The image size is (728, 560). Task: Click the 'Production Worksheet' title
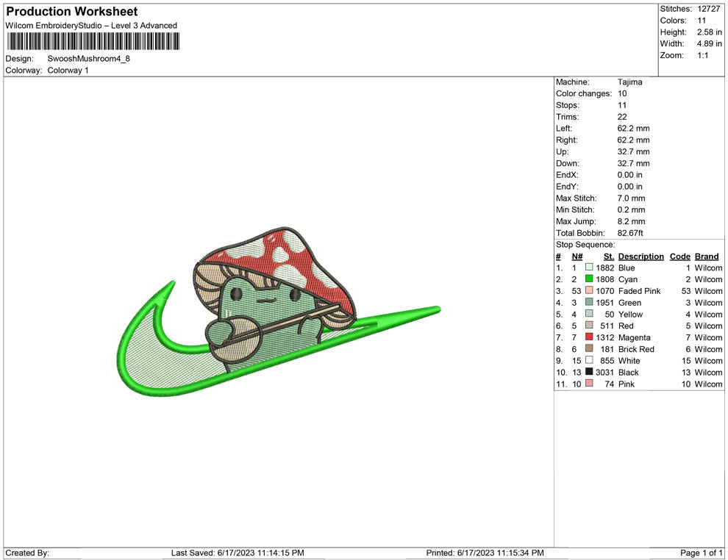72,11
